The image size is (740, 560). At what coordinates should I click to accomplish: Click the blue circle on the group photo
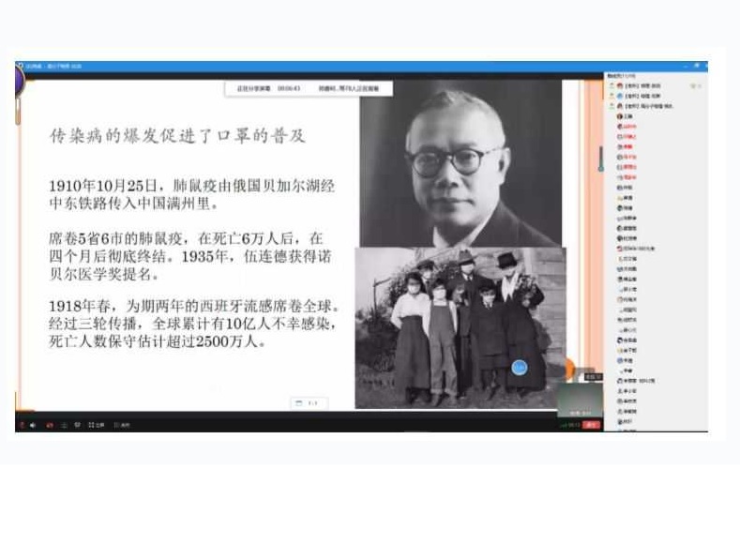tap(520, 367)
